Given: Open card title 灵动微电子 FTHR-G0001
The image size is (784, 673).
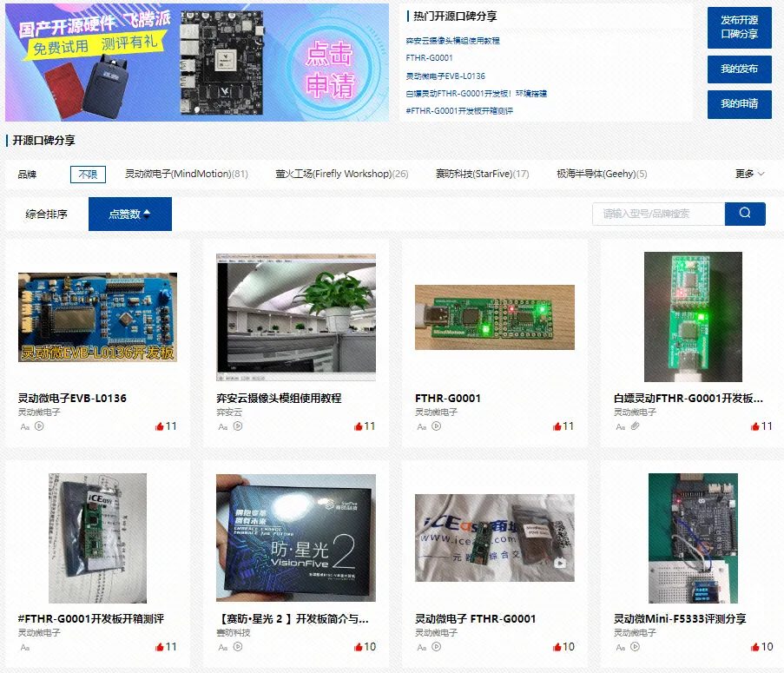Looking at the screenshot, I should click(x=476, y=618).
